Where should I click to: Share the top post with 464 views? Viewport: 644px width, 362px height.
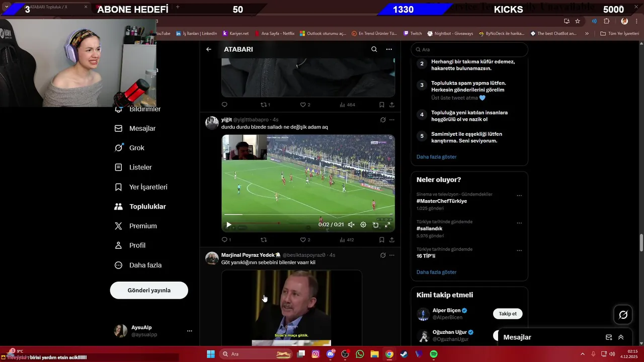pos(392,105)
